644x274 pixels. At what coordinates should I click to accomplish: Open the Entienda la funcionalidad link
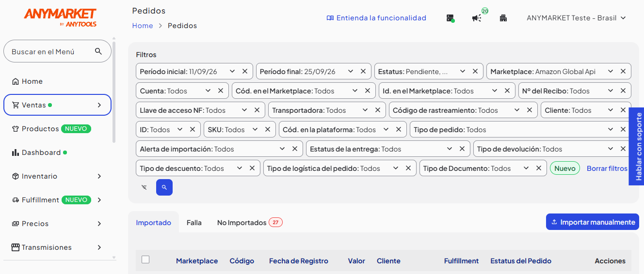tap(376, 18)
